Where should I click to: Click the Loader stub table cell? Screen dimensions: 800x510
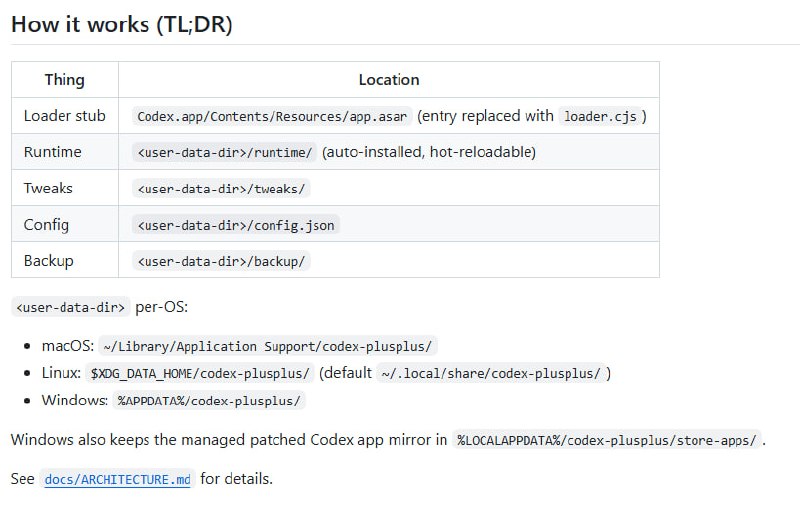[x=65, y=116]
